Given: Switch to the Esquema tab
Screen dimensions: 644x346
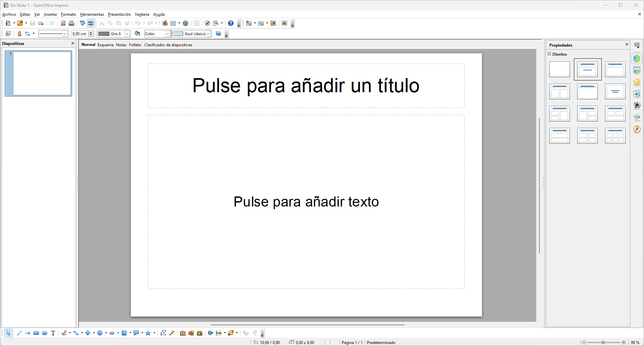Looking at the screenshot, I should point(106,45).
